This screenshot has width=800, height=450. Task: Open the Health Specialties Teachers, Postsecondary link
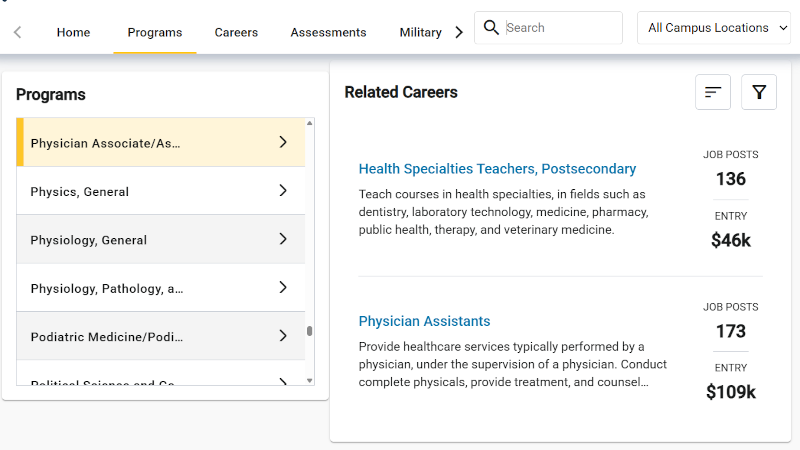[x=497, y=169]
